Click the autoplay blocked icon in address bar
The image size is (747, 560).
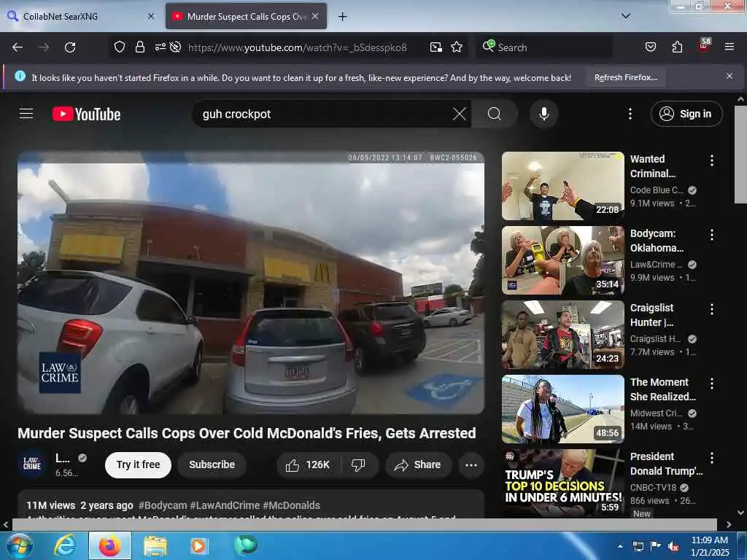coord(175,47)
